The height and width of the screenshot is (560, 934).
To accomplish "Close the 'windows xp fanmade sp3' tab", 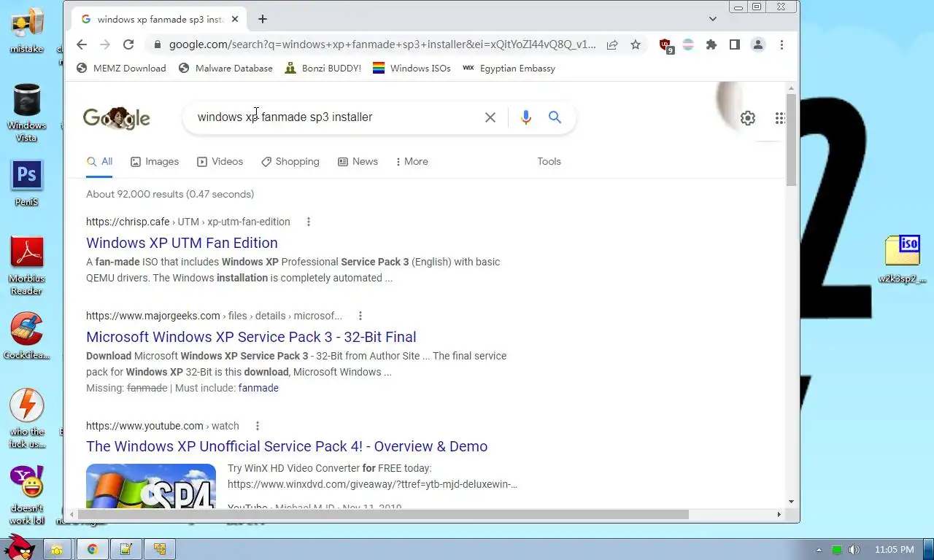I will tap(235, 19).
